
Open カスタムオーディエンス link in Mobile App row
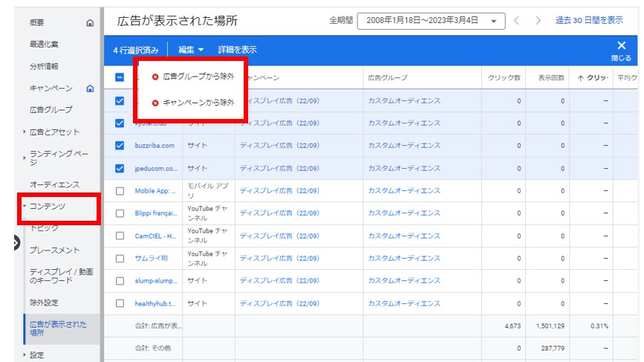404,191
